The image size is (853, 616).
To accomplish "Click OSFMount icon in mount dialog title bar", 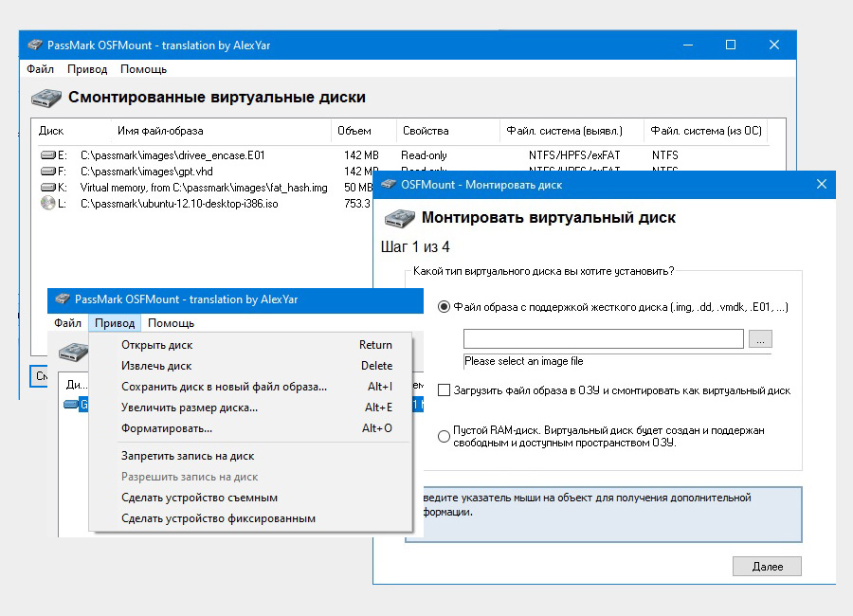I will click(389, 185).
